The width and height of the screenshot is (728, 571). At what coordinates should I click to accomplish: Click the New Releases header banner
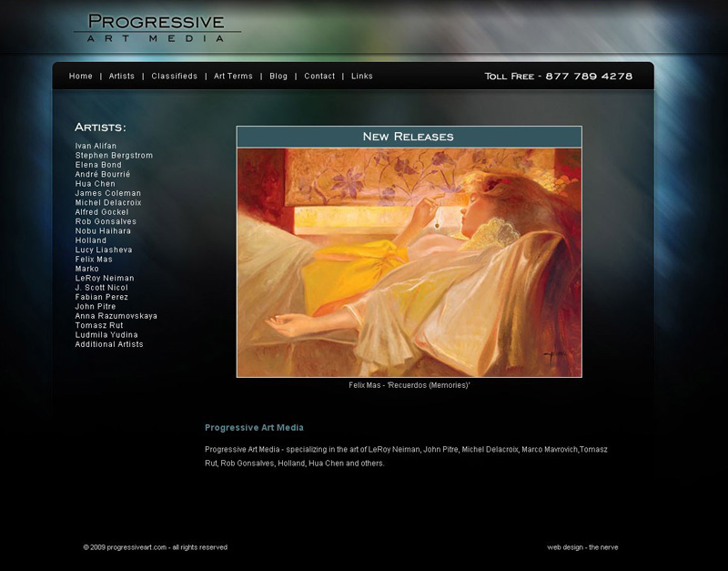tap(409, 137)
